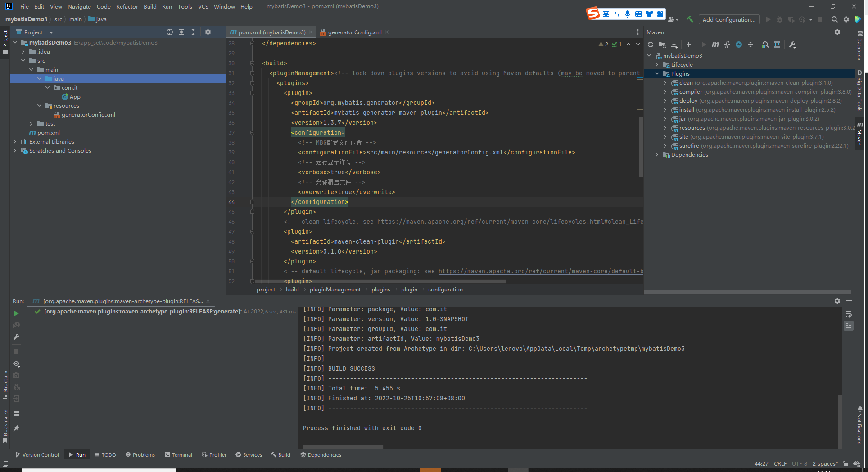
Task: Open Problems tool window tab
Action: tap(140, 455)
